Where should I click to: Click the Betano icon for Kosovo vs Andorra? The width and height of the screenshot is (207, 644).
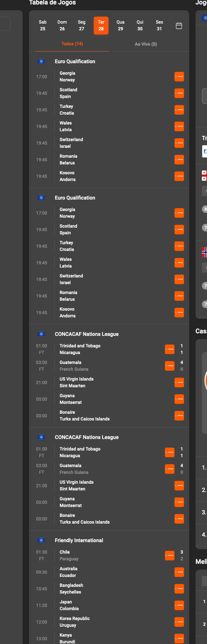[x=179, y=176]
